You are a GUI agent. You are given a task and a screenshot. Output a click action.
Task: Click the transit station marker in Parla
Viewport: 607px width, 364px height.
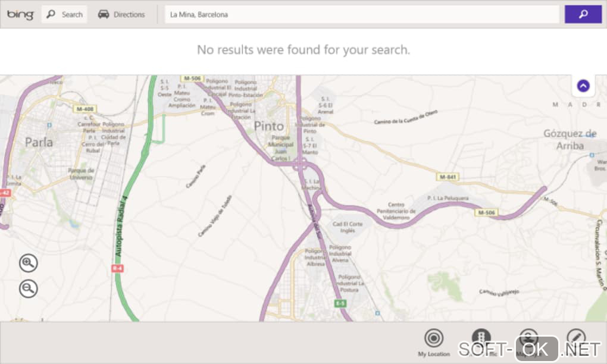pos(49,125)
